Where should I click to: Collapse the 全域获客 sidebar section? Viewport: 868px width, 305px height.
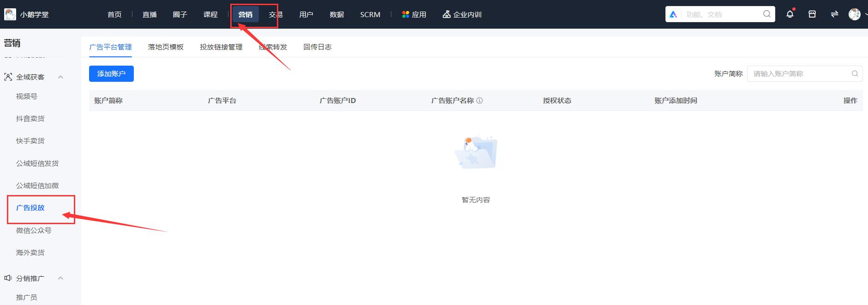(60, 77)
